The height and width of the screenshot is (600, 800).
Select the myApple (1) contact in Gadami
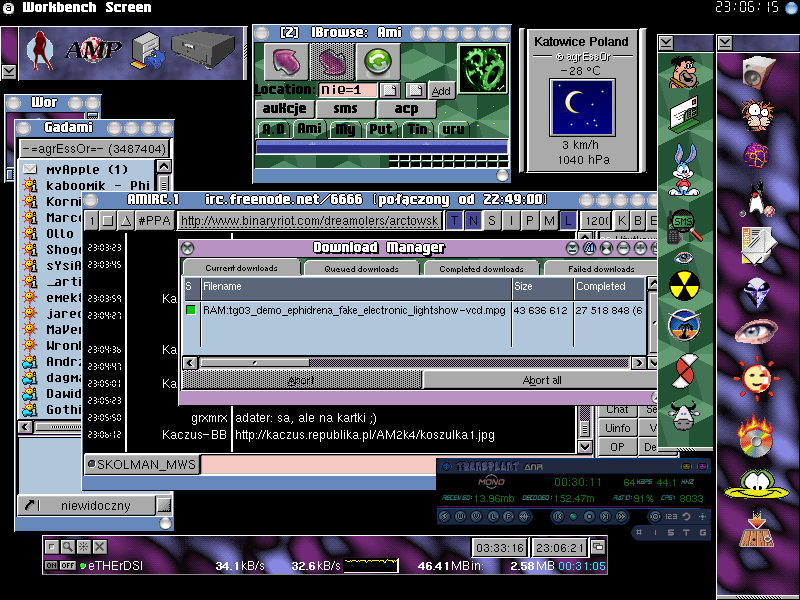tap(87, 169)
